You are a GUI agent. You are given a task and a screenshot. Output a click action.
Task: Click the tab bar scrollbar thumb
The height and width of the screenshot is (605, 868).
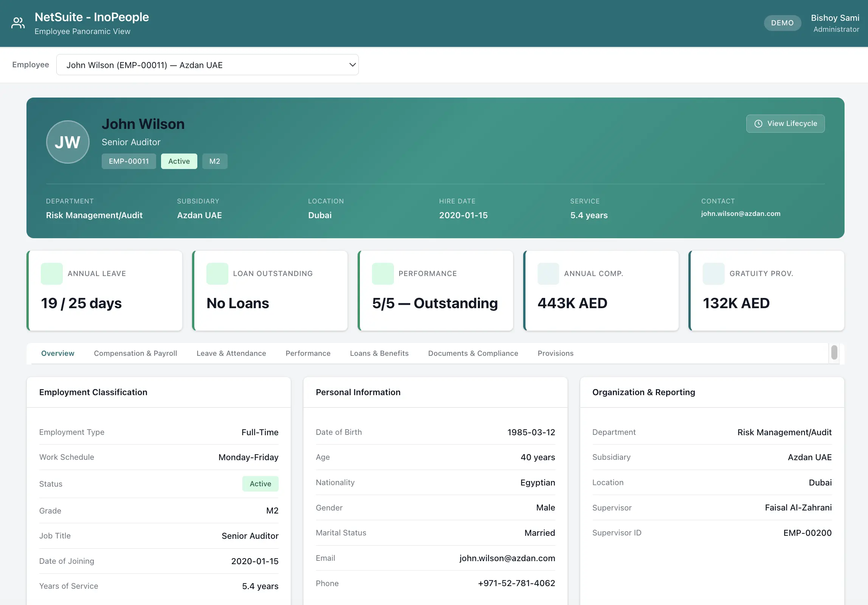tap(834, 352)
